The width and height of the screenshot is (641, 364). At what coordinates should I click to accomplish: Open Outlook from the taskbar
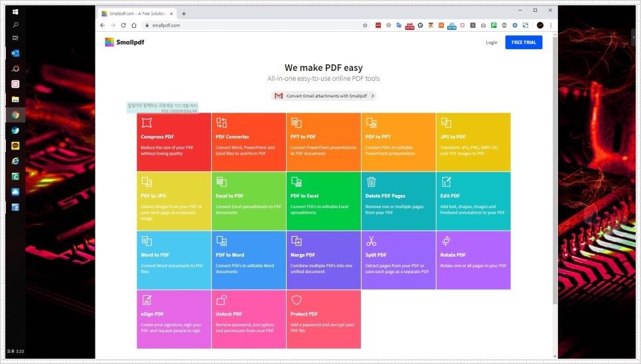coord(15,53)
